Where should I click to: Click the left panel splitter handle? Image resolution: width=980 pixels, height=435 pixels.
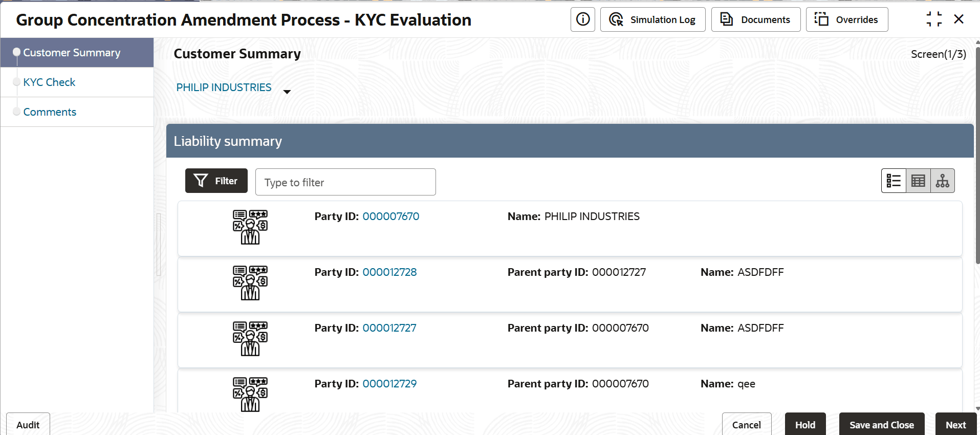point(159,245)
